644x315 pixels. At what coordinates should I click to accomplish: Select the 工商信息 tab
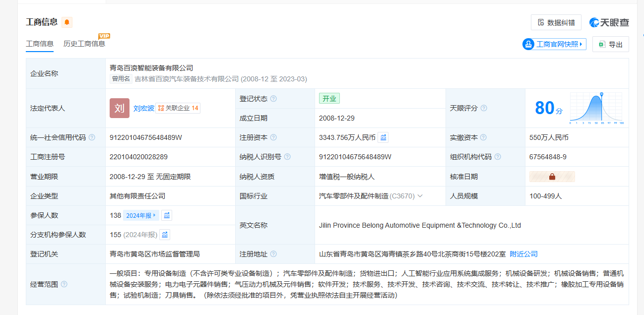[40, 44]
